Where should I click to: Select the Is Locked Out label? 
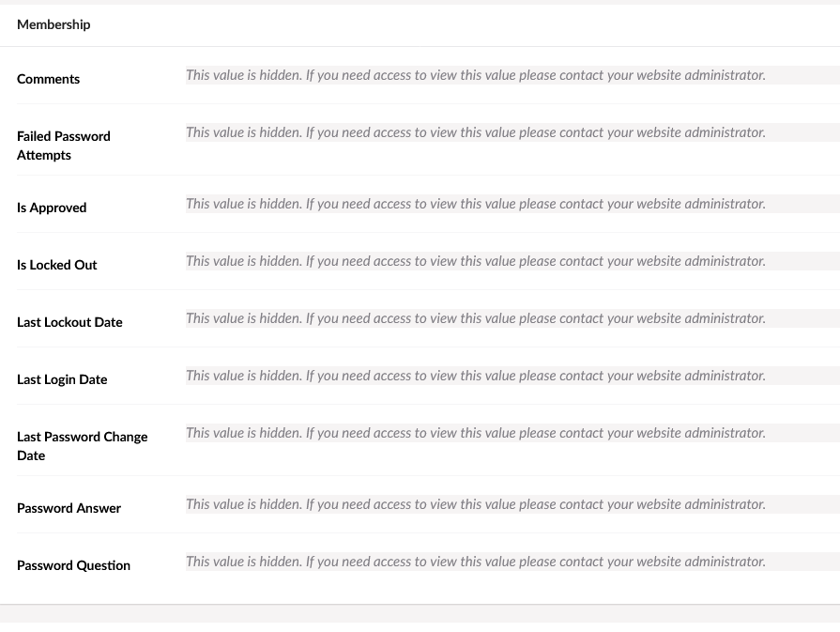(x=57, y=265)
